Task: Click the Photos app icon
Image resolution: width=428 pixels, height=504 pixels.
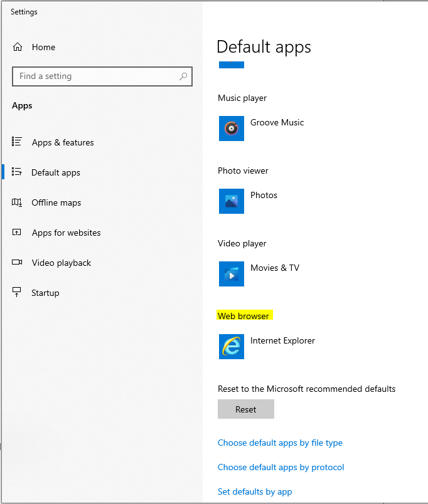Action: pos(232,201)
